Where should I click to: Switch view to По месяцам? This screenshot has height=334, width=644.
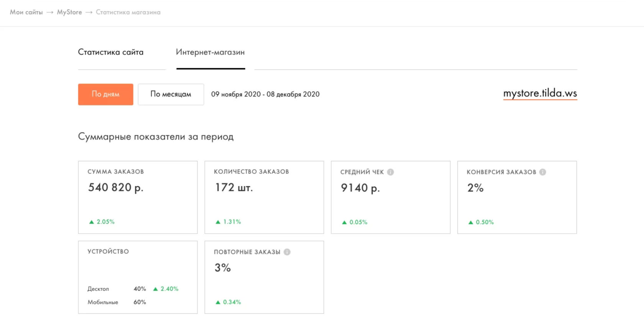(171, 94)
